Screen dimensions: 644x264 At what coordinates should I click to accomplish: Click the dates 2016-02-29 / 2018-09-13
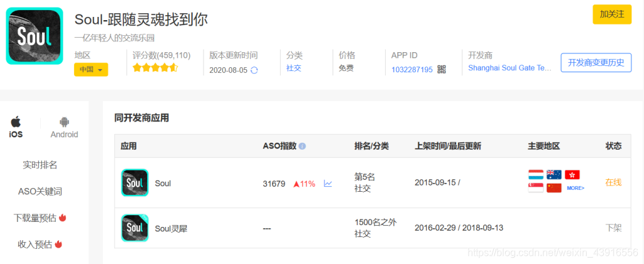click(x=459, y=228)
